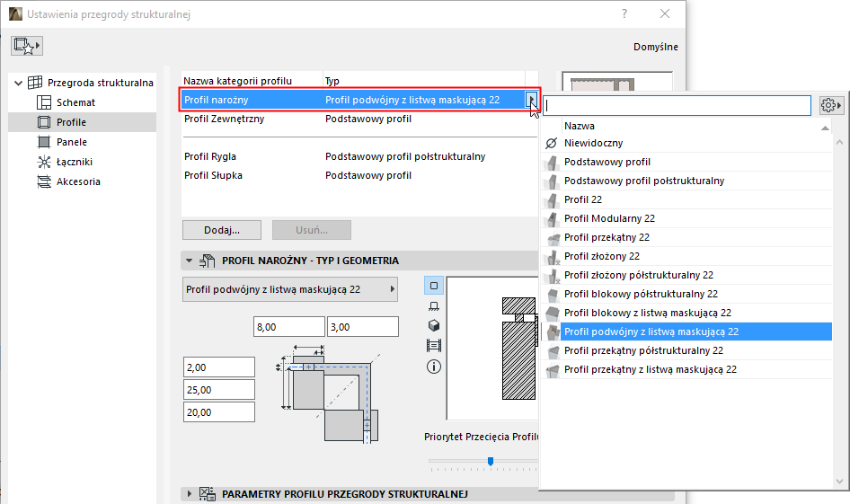850x504 pixels.
Task: Select the elevation preview icon
Action: click(x=434, y=305)
